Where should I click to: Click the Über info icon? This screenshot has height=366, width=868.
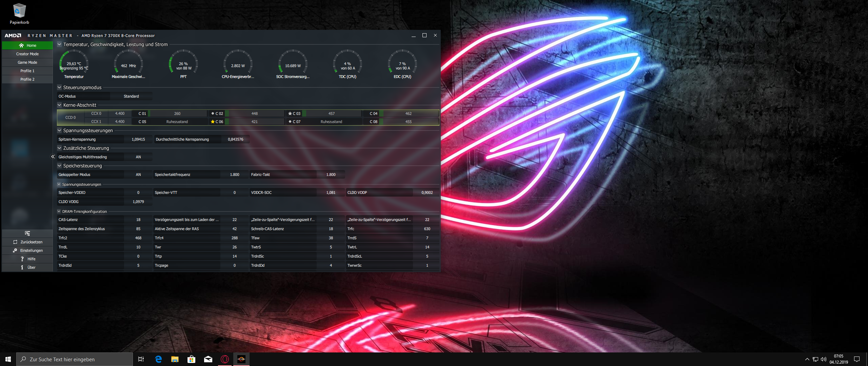22,267
